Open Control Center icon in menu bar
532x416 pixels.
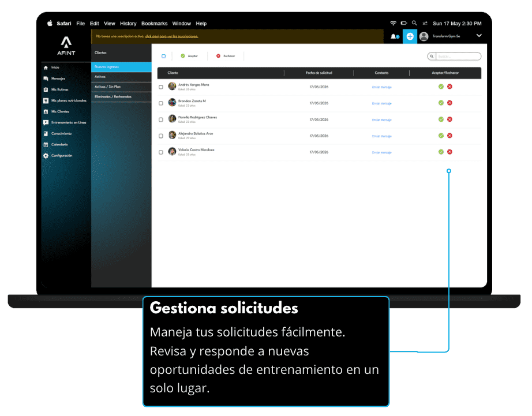(425, 23)
